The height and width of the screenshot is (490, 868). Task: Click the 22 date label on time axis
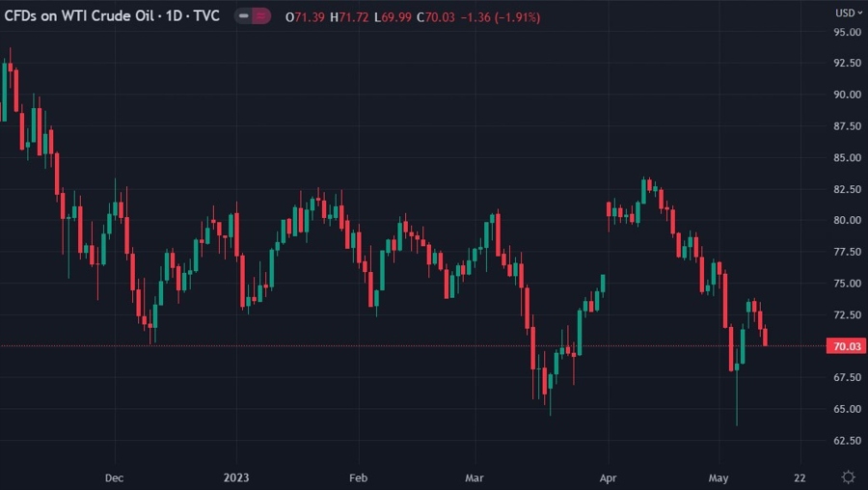coord(800,477)
